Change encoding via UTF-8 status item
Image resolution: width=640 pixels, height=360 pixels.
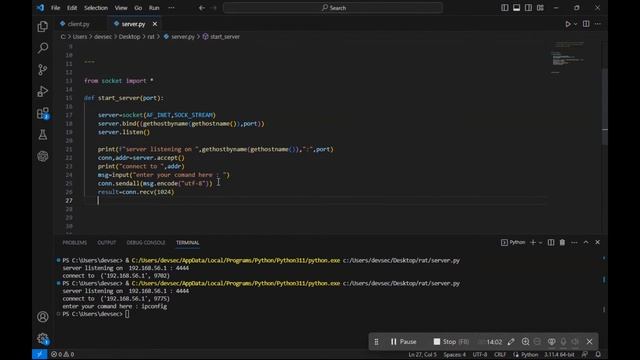(480, 354)
